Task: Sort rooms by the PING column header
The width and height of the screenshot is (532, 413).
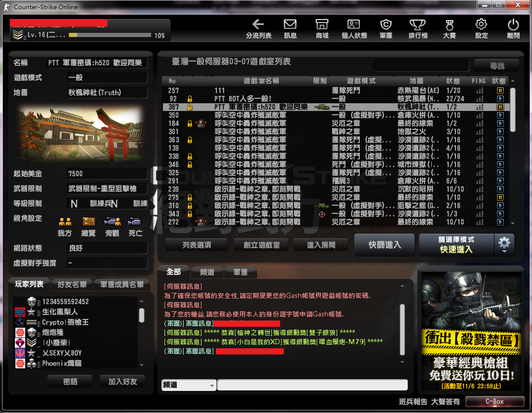Action: click(479, 81)
